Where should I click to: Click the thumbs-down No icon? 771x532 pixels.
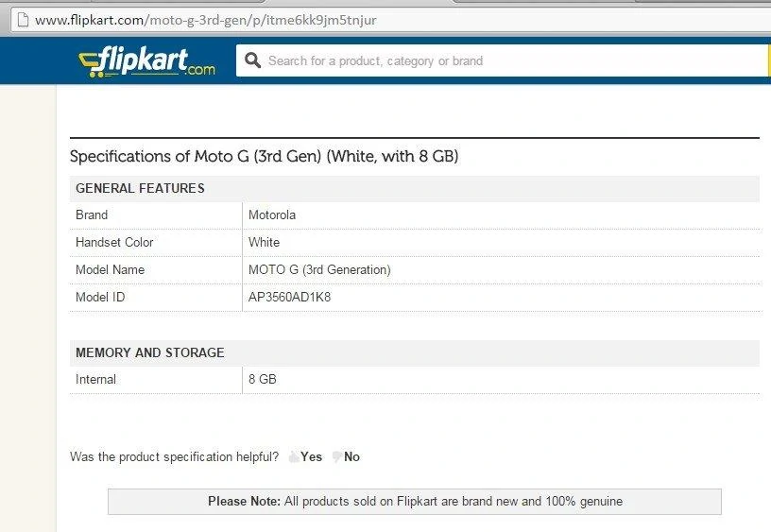[336, 456]
